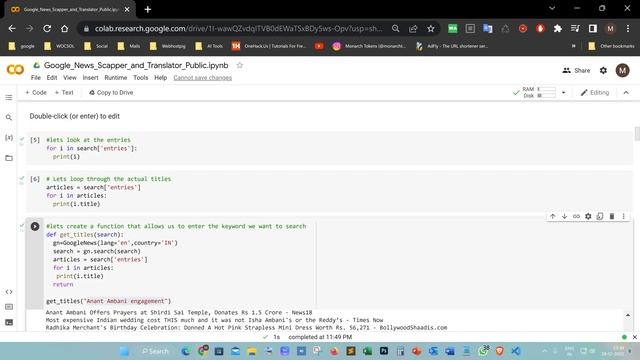Open the Colab account avatar M
This screenshot has height=360, width=640.
[x=622, y=70]
